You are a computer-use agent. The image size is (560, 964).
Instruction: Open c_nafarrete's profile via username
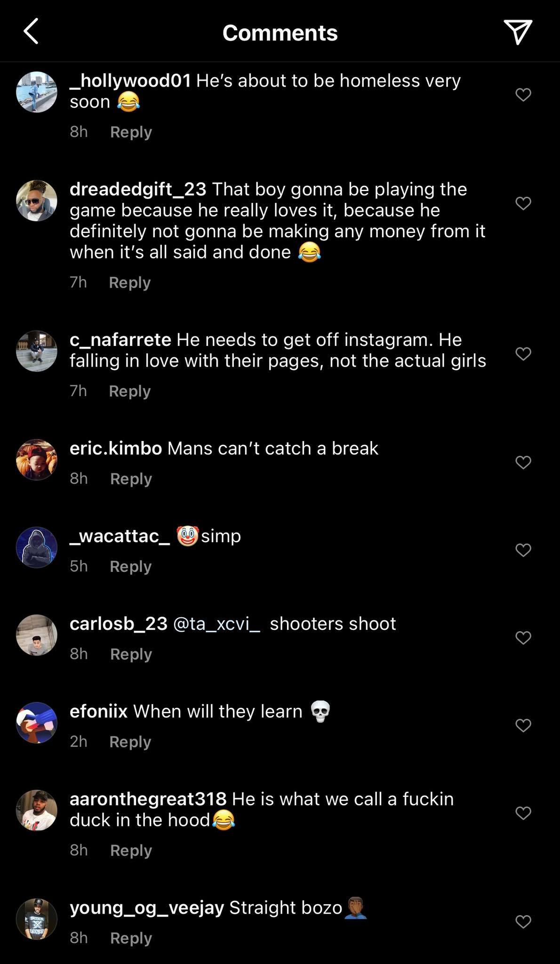(x=120, y=339)
